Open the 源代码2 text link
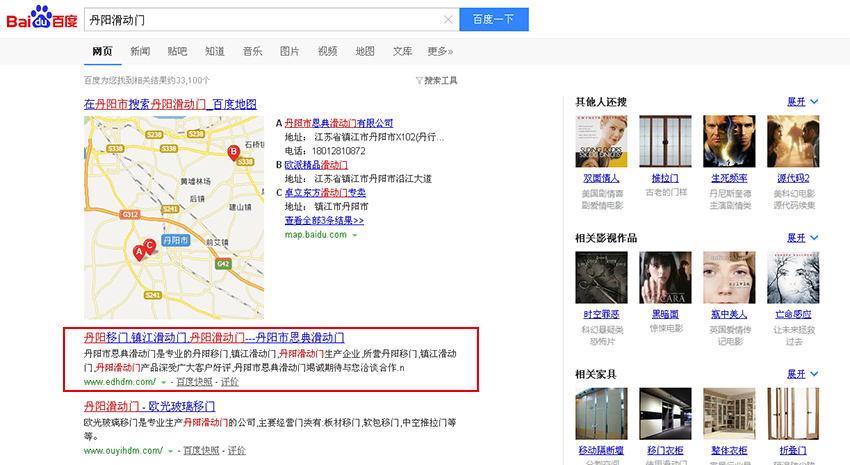The height and width of the screenshot is (465, 850). [793, 178]
